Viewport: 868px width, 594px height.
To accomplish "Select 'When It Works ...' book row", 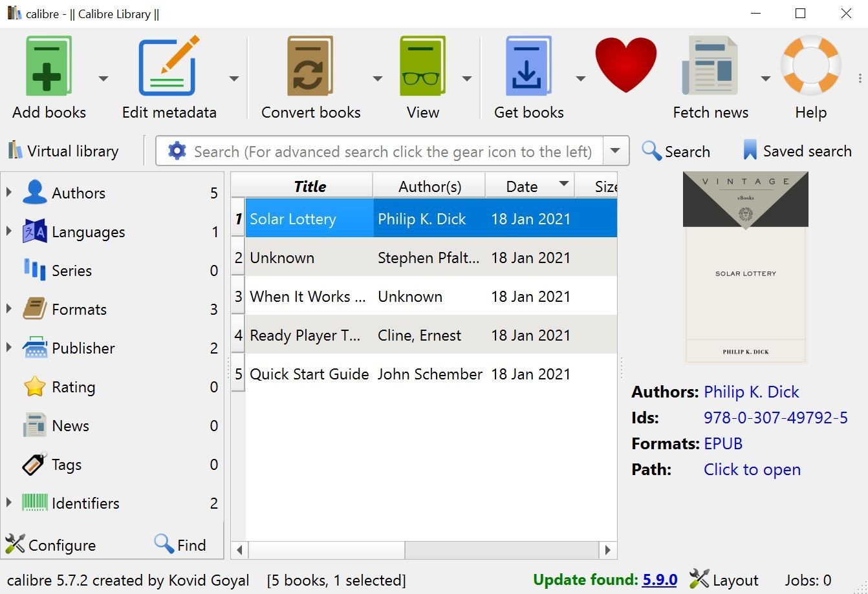I will [x=424, y=296].
